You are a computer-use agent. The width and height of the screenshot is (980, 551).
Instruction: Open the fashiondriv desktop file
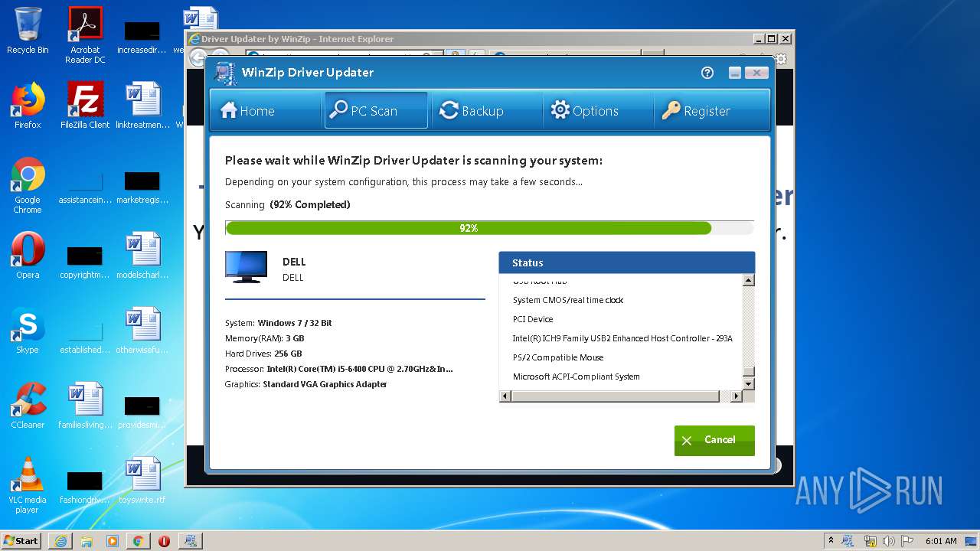[85, 486]
